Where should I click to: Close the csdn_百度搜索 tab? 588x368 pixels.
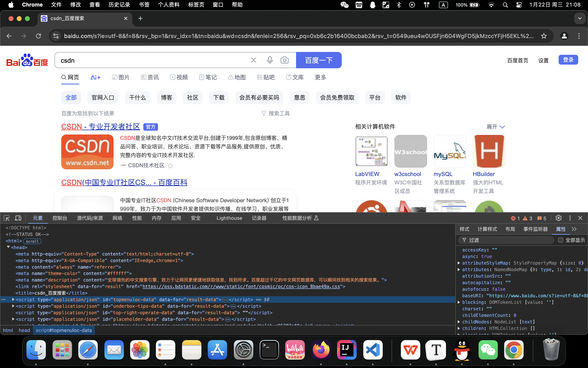126,18
